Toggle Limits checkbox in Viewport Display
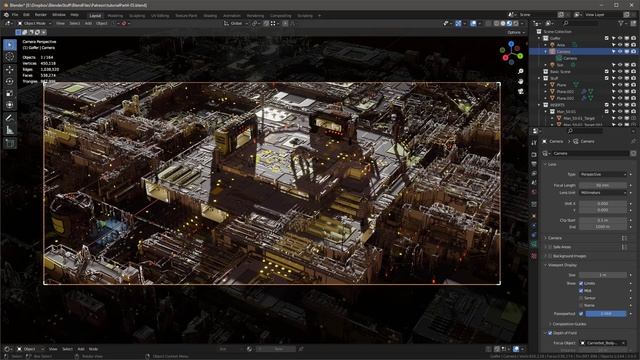The image size is (640, 360). tap(581, 283)
